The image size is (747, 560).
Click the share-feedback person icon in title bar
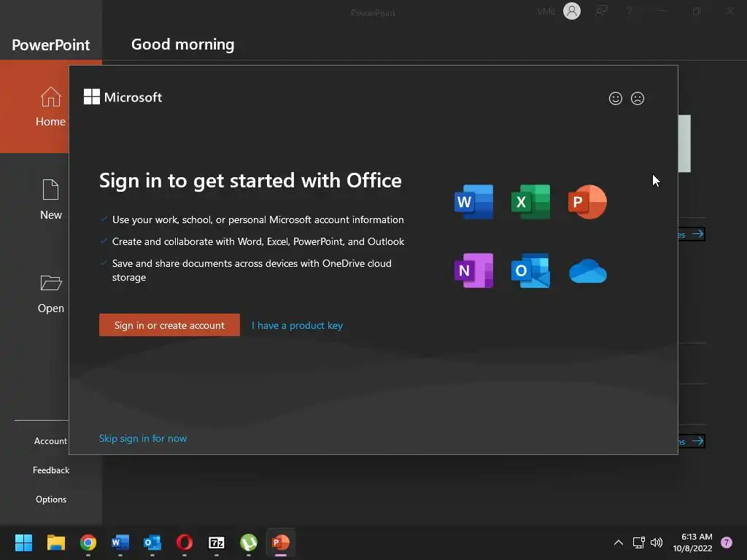(601, 11)
